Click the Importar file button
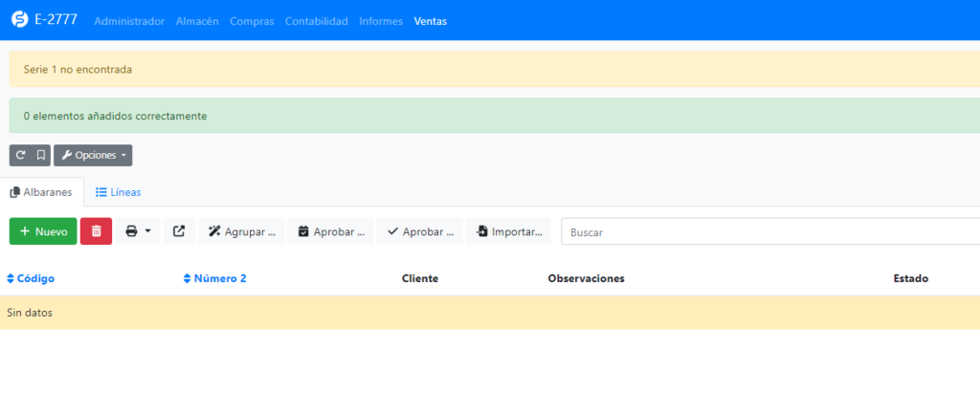Image resolution: width=980 pixels, height=415 pixels. point(508,231)
